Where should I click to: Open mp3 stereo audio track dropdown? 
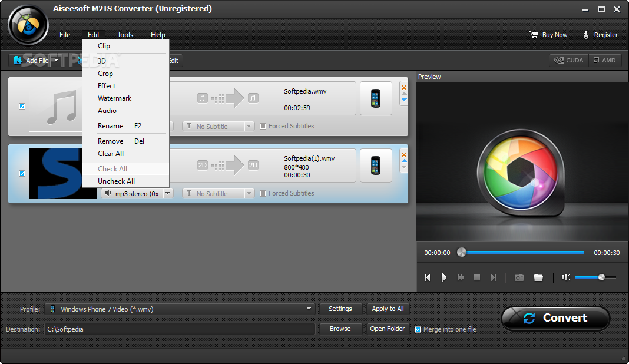click(x=168, y=193)
